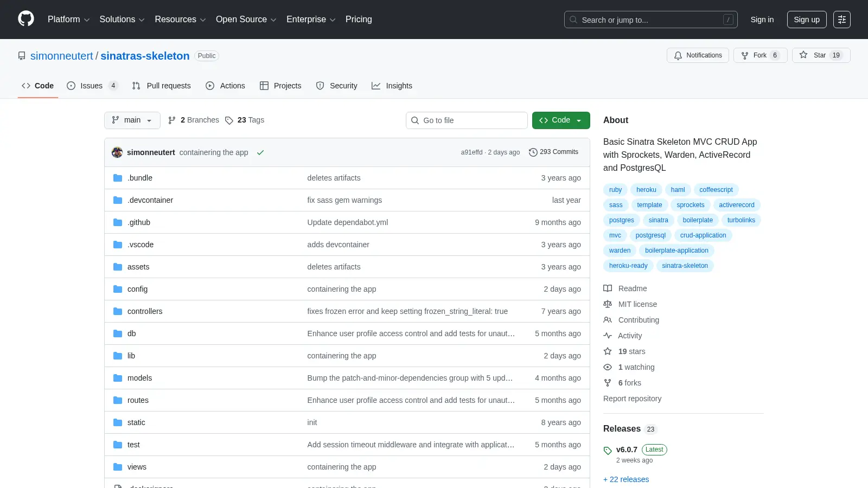Select the ruby topic tag
This screenshot has height=488, width=868.
[x=615, y=190]
